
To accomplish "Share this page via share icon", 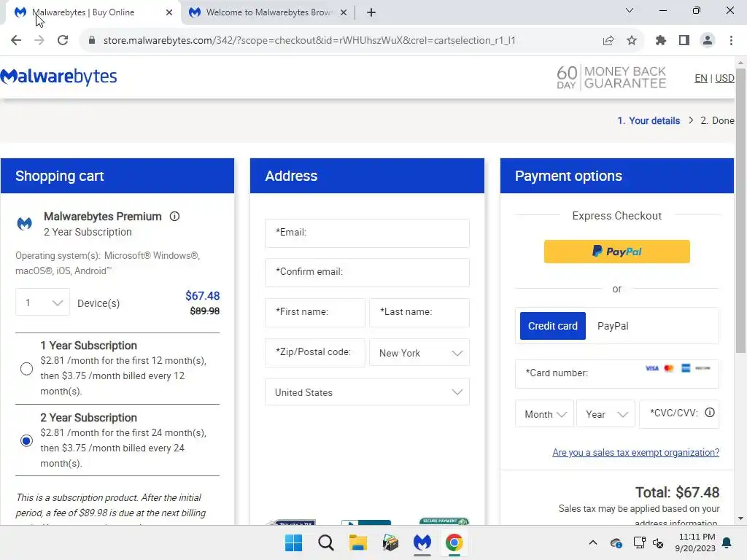I will point(608,41).
